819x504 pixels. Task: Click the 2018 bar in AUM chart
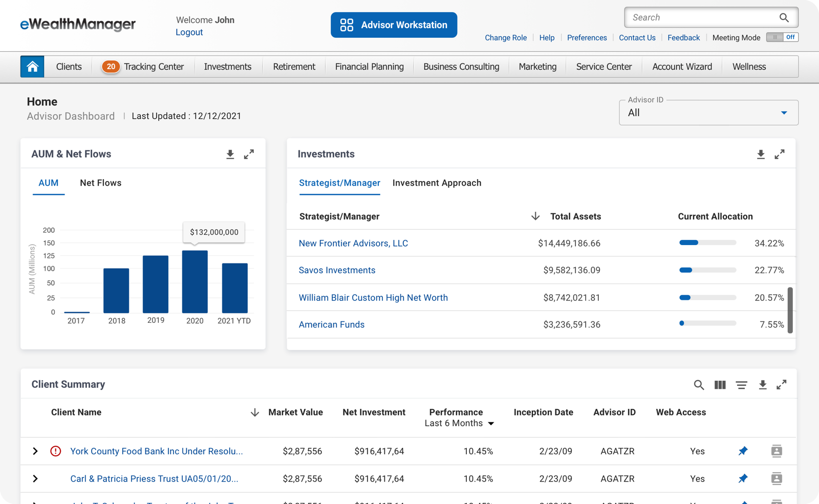coord(116,291)
